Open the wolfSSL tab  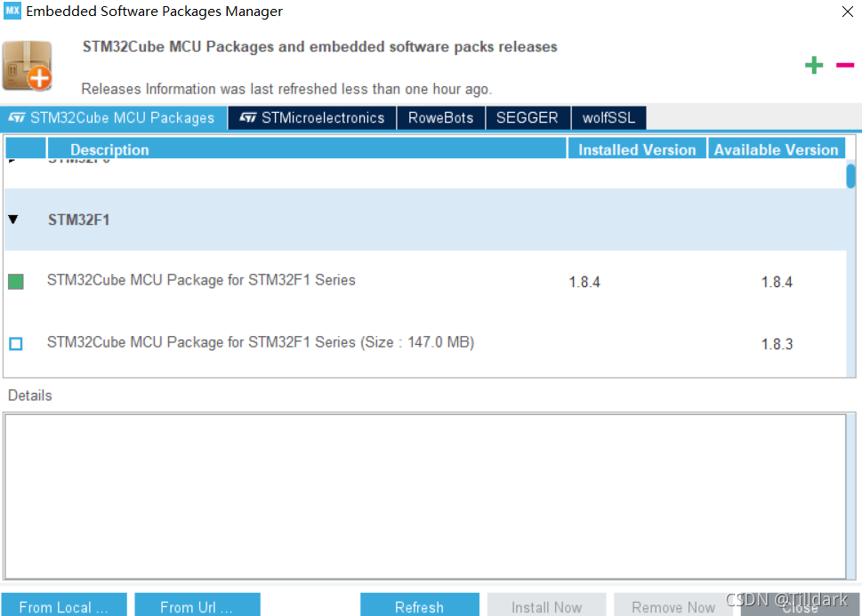click(608, 118)
